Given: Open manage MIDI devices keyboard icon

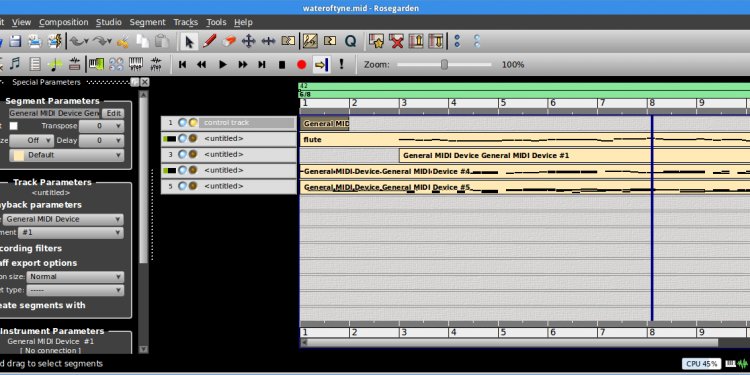Looking at the screenshot, I should click(x=97, y=64).
